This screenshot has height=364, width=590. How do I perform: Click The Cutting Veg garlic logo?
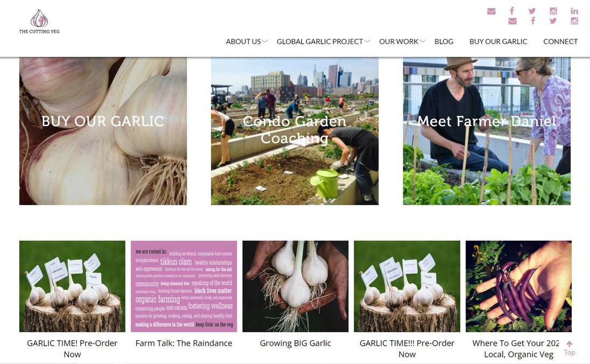(39, 22)
